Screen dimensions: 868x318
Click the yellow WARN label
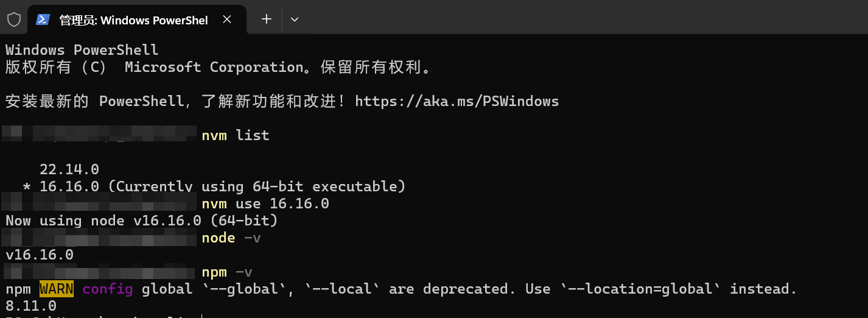coord(57,289)
